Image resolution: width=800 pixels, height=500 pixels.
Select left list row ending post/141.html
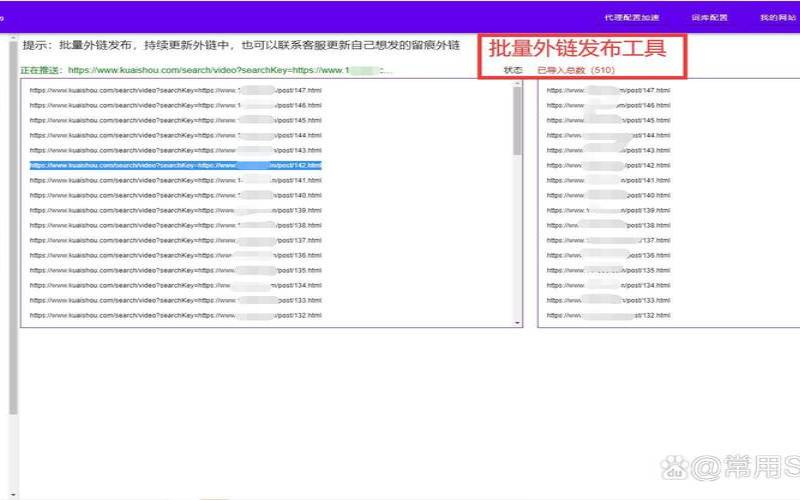[x=176, y=180]
